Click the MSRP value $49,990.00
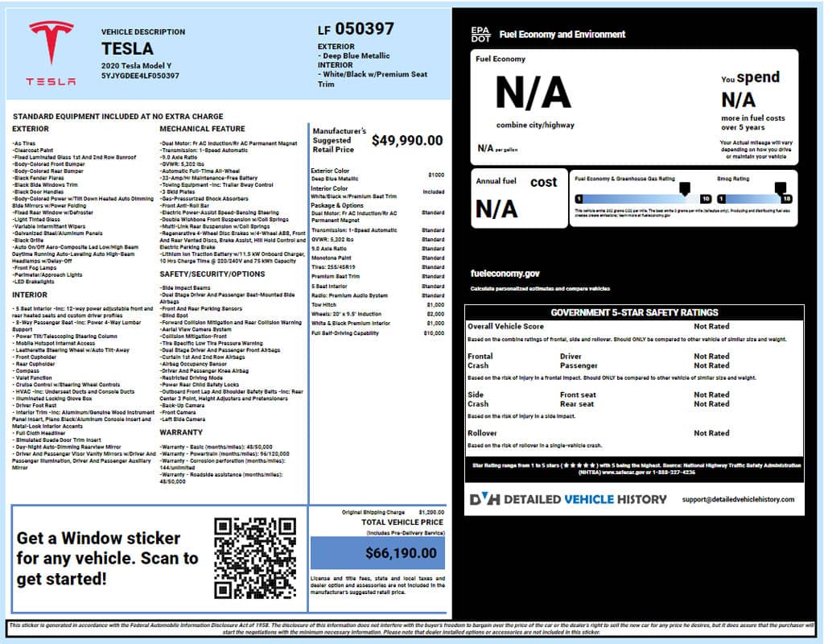Image resolution: width=824 pixels, height=644 pixels. tap(406, 140)
